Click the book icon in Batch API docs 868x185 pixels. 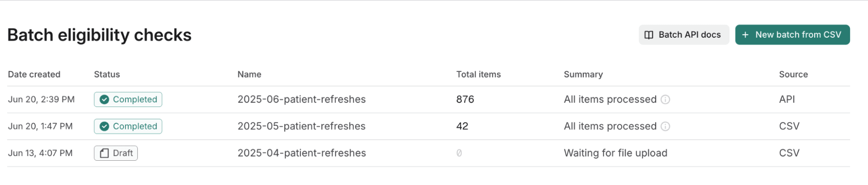649,35
